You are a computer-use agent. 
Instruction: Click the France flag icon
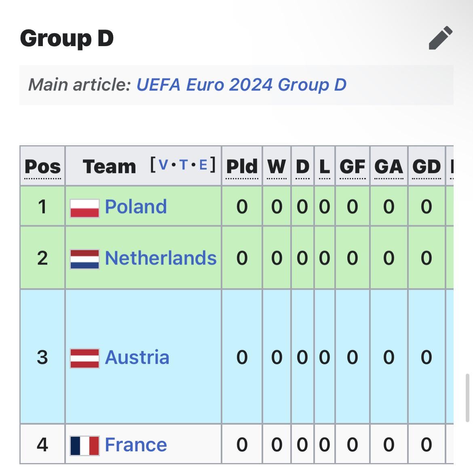click(x=84, y=445)
